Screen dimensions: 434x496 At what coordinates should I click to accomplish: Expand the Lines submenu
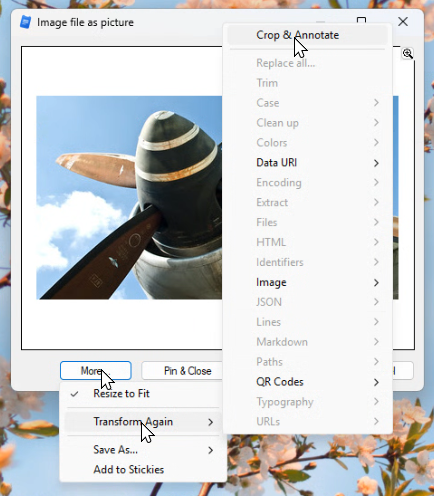[x=307, y=322]
